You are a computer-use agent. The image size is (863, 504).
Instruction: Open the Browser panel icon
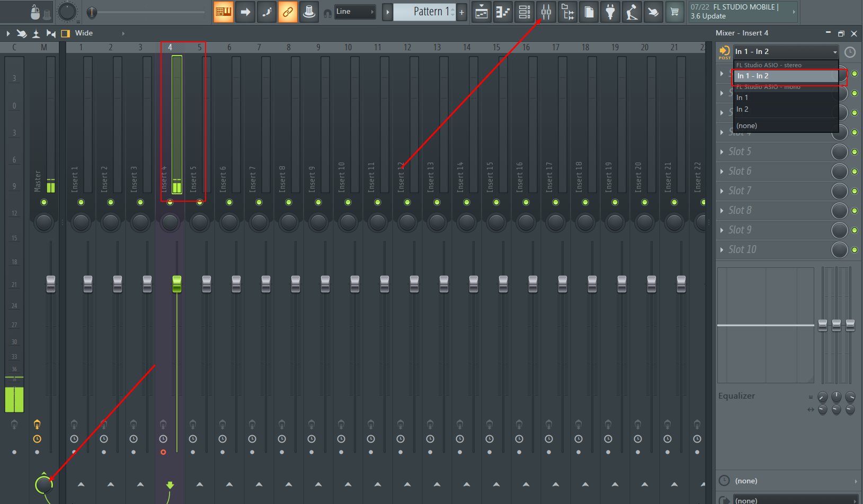567,12
